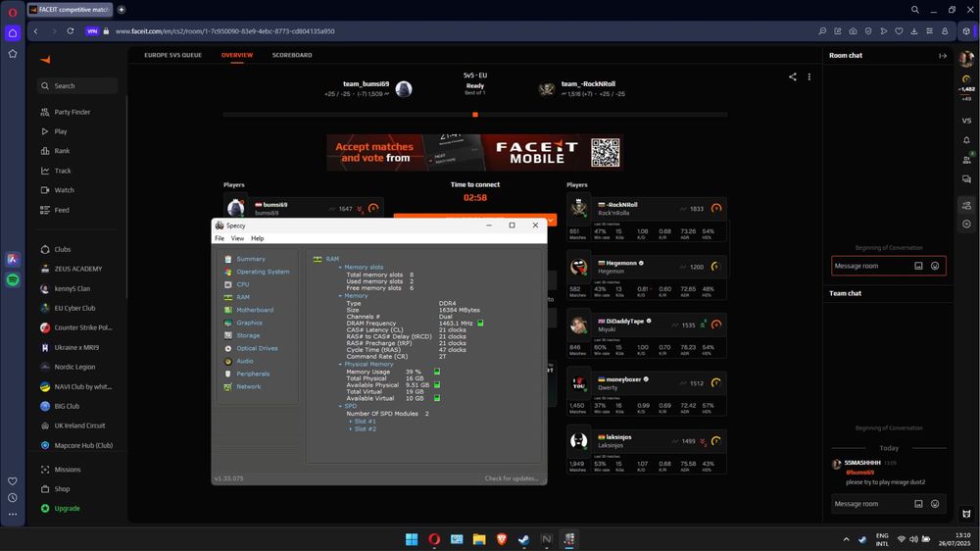Collapse the SPD tree node
Image resolution: width=980 pixels, height=551 pixels.
[341, 407]
